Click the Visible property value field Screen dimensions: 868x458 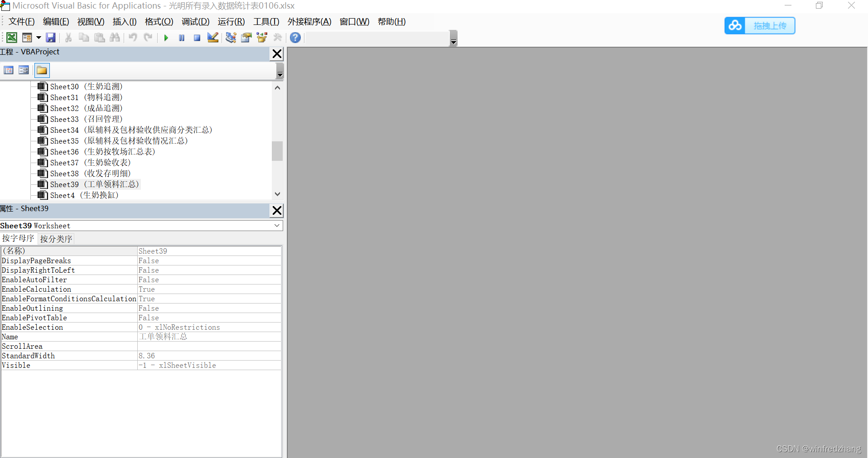[209, 365]
